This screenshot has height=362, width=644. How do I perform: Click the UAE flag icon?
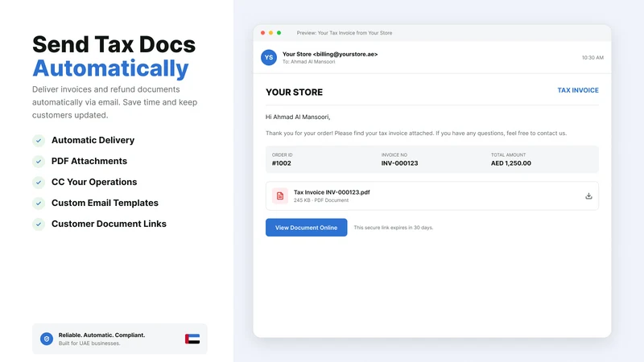click(x=192, y=339)
